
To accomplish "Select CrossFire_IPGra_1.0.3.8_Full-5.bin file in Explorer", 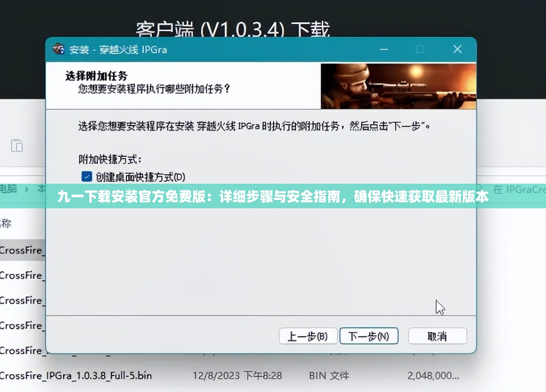I will point(76,375).
